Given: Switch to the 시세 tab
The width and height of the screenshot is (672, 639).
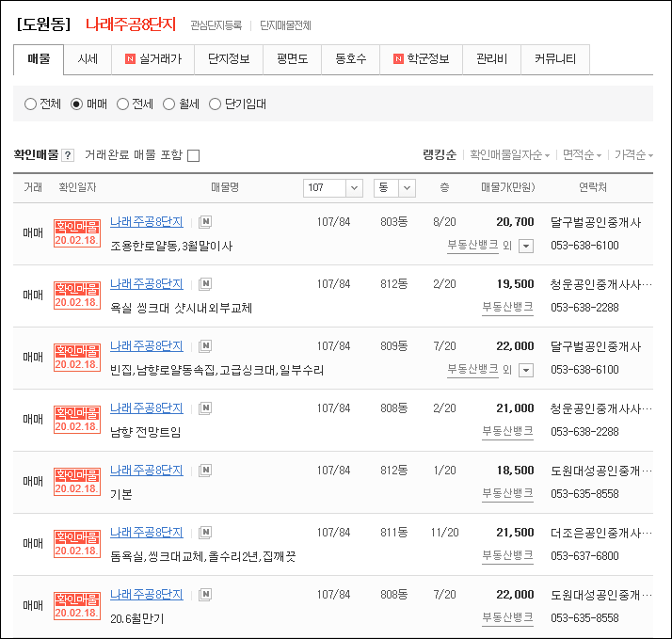Looking at the screenshot, I should tap(88, 59).
